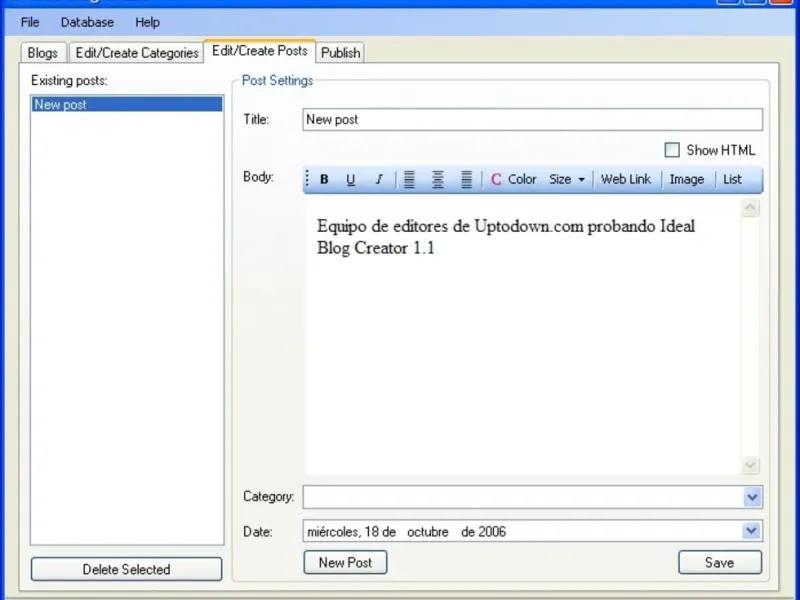The height and width of the screenshot is (600, 800).
Task: Switch to Edit/Create Categories tab
Action: tap(137, 53)
